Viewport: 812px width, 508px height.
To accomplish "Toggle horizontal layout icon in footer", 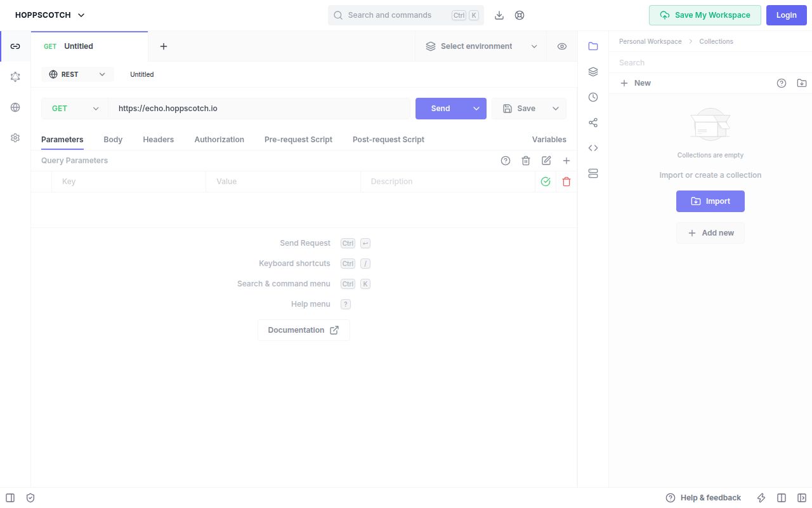I will [x=782, y=498].
